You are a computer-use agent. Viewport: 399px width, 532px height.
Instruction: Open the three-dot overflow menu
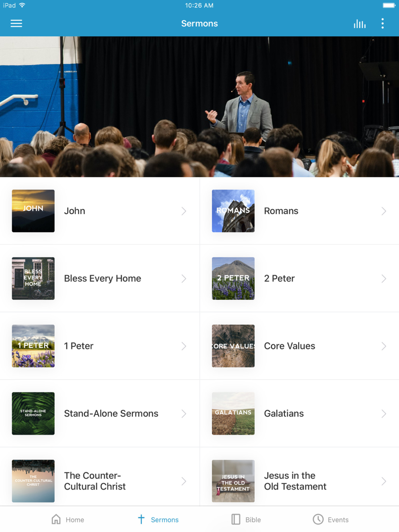coord(383,24)
